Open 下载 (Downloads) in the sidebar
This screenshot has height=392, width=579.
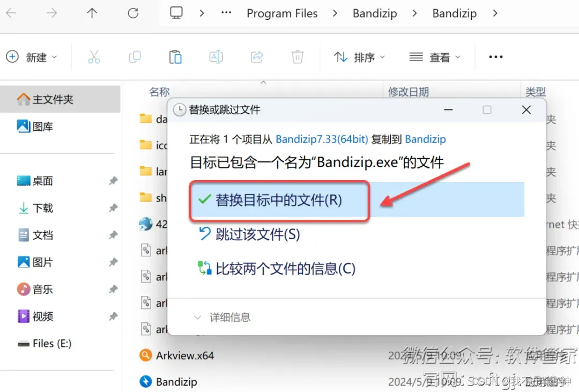[x=35, y=208]
